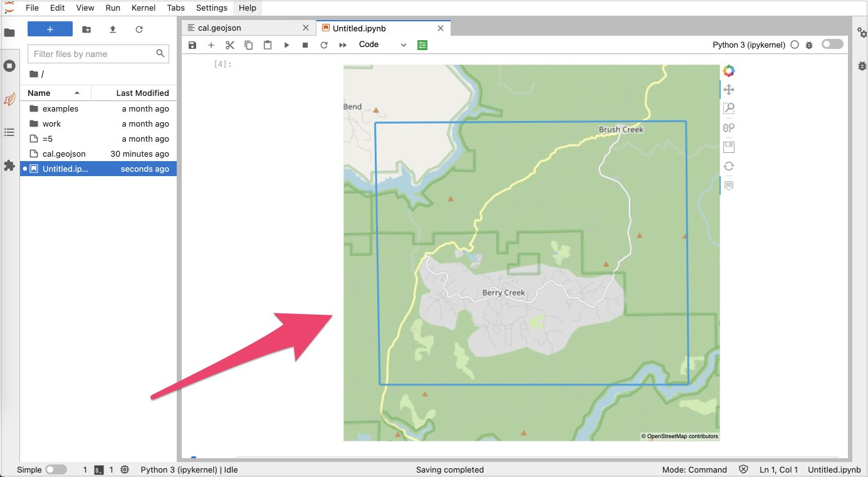Screen dimensions: 868x477
Task: Select cal.geojson in the file list
Action: click(x=98, y=154)
